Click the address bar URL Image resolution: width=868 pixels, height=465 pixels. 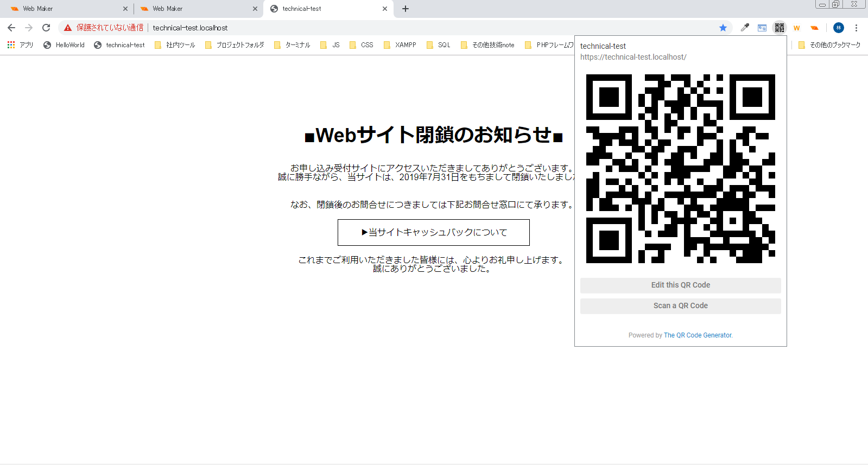(190, 28)
